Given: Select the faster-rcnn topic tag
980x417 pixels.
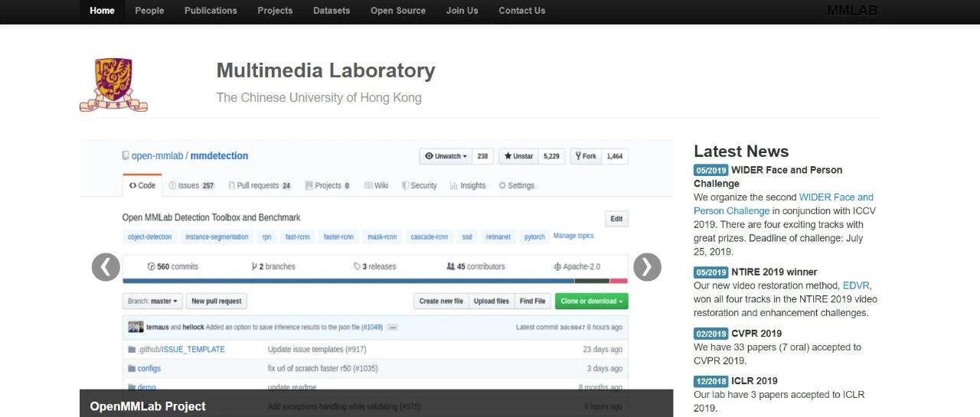Looking at the screenshot, I should pos(338,237).
